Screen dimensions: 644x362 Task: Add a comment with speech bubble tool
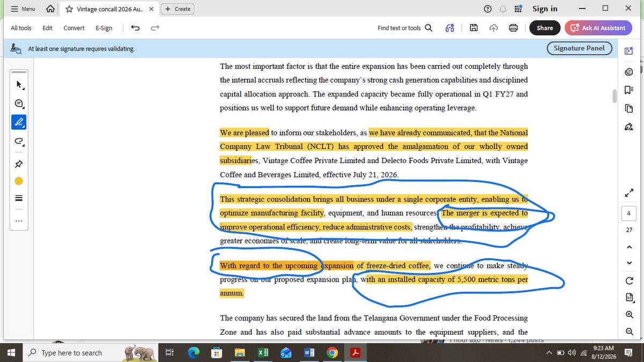pyautogui.click(x=19, y=104)
